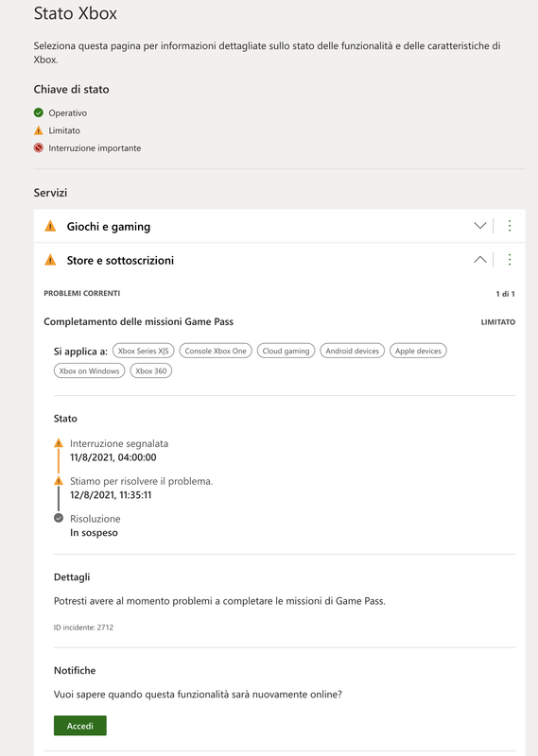
Task: Open more options for Store e sottoscrizioni
Action: pyautogui.click(x=510, y=259)
